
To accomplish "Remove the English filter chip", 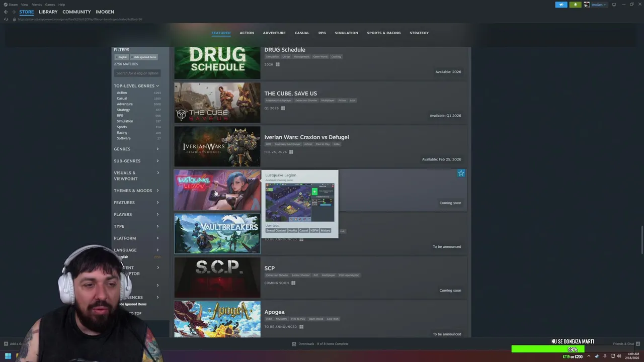I will point(121,57).
